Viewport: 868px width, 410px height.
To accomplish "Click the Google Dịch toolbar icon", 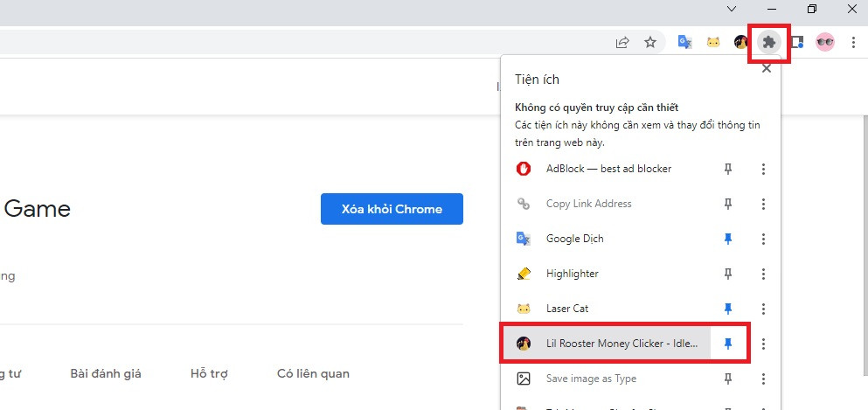I will [x=685, y=42].
